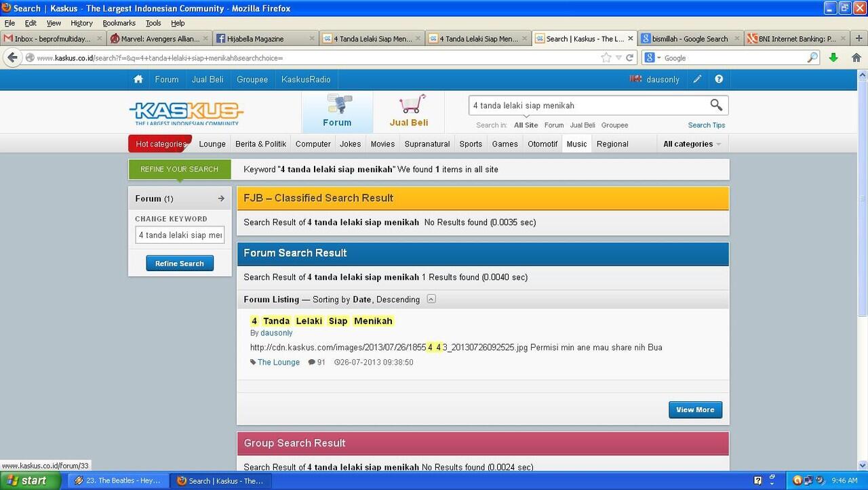
Task: Select the Groupee search-in filter
Action: 614,125
